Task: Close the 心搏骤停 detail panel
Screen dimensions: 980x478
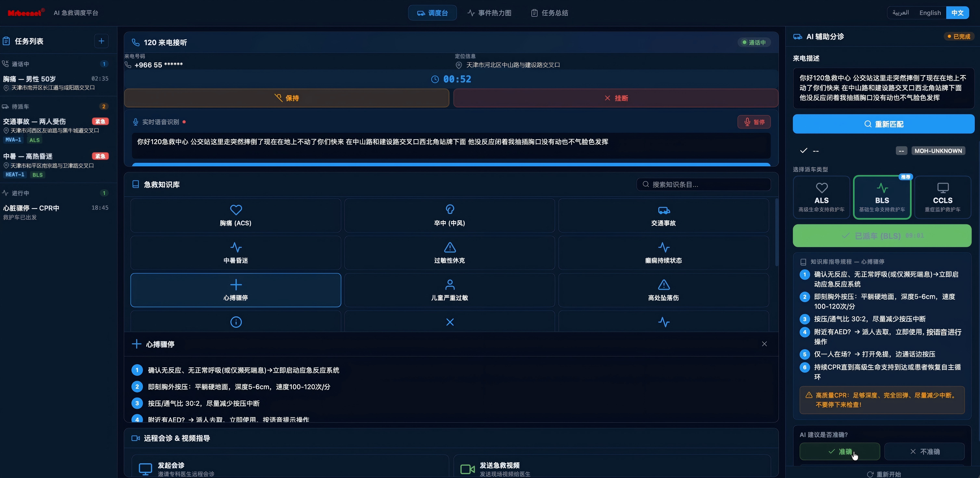Action: click(x=764, y=344)
